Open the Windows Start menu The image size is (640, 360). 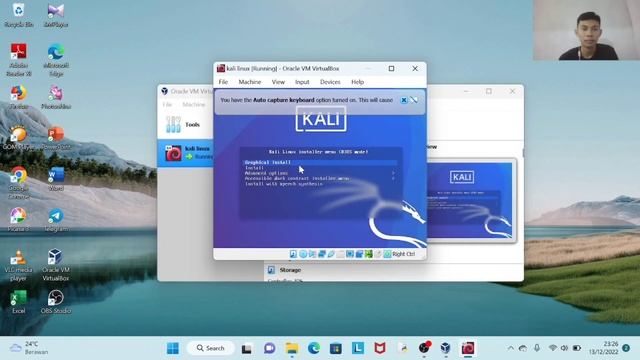(173, 348)
